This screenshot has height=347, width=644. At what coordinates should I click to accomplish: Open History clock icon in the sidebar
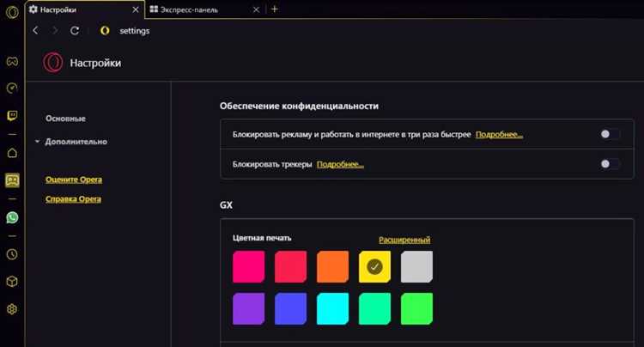pyautogui.click(x=12, y=254)
